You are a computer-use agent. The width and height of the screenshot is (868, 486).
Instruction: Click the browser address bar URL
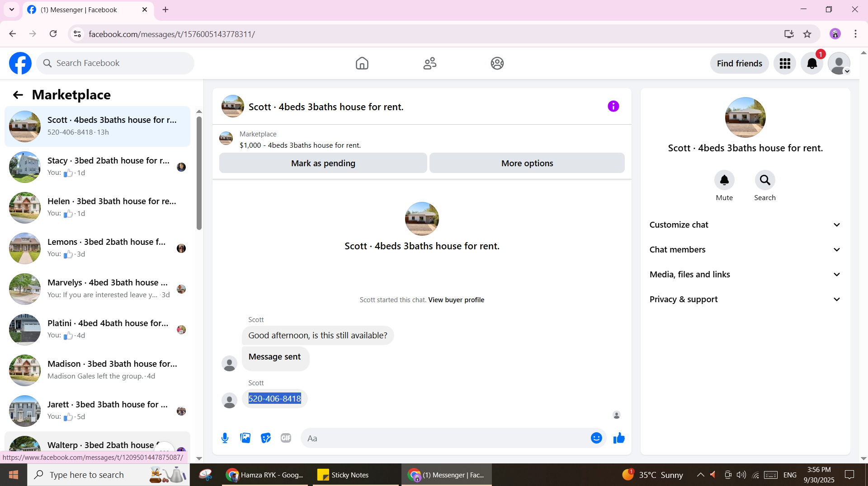pyautogui.click(x=172, y=34)
